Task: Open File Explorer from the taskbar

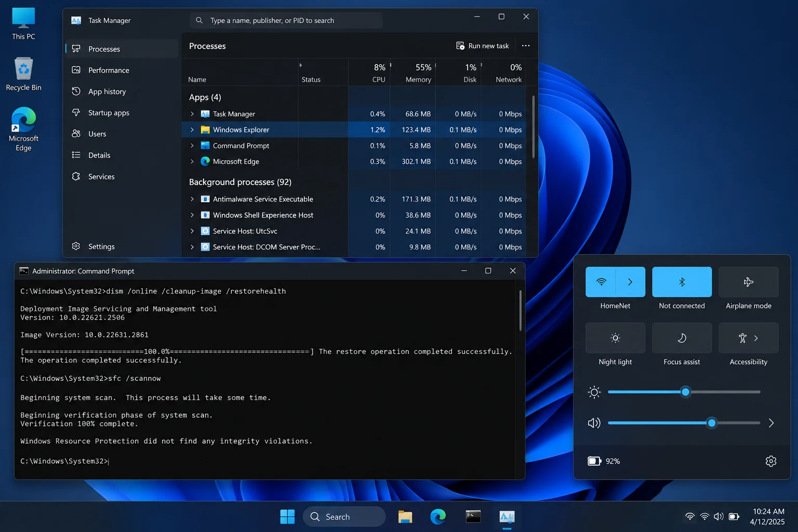Action: [x=405, y=516]
